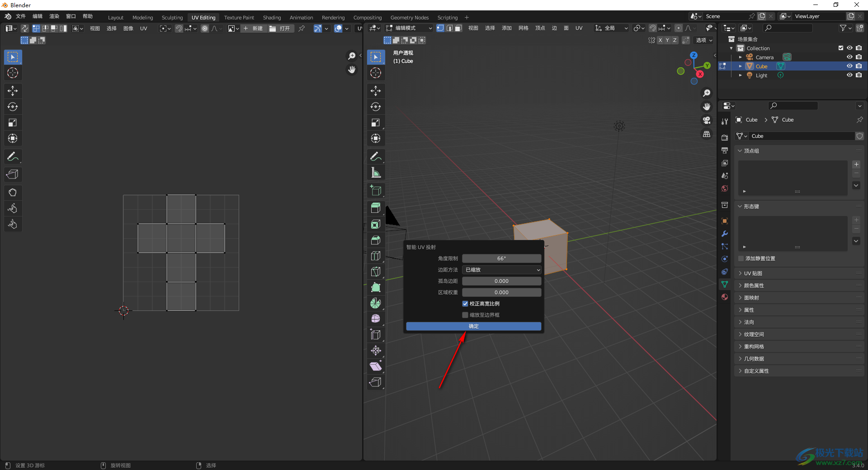Open the Material properties tab
The width and height of the screenshot is (868, 470).
tap(725, 297)
